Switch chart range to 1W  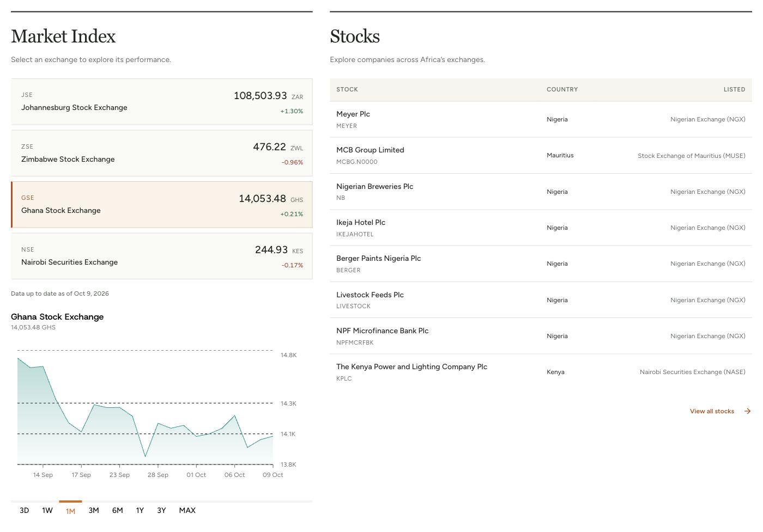point(47,510)
